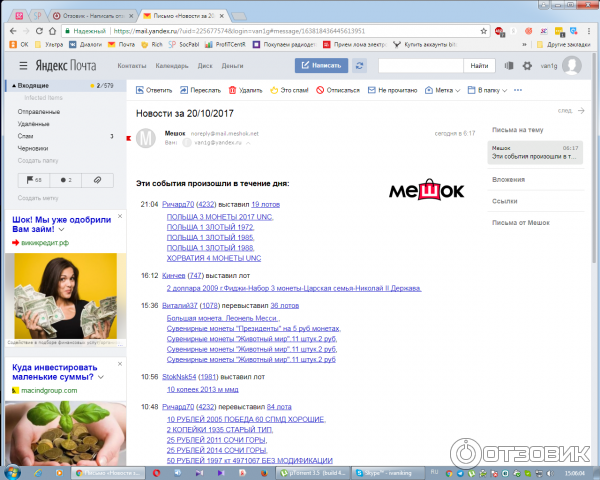
Task: Toggle the flagged messages filter button
Action: point(32,180)
